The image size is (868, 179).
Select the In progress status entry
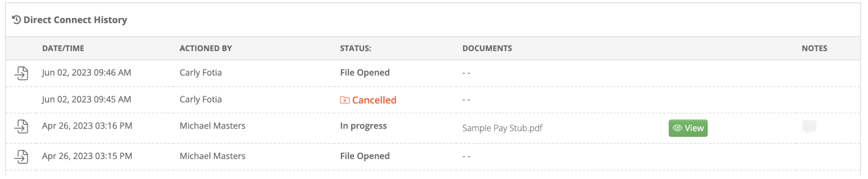[363, 126]
